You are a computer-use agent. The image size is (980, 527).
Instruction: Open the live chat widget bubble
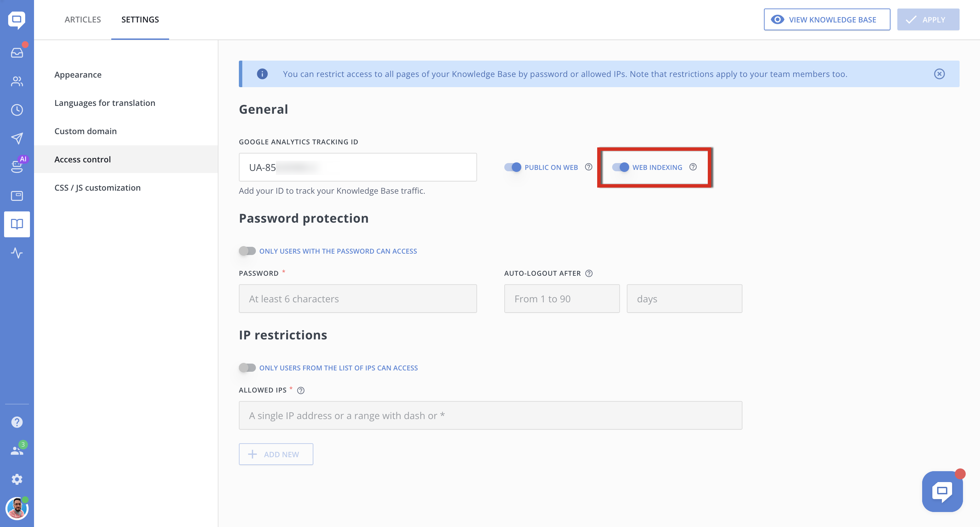(x=942, y=491)
